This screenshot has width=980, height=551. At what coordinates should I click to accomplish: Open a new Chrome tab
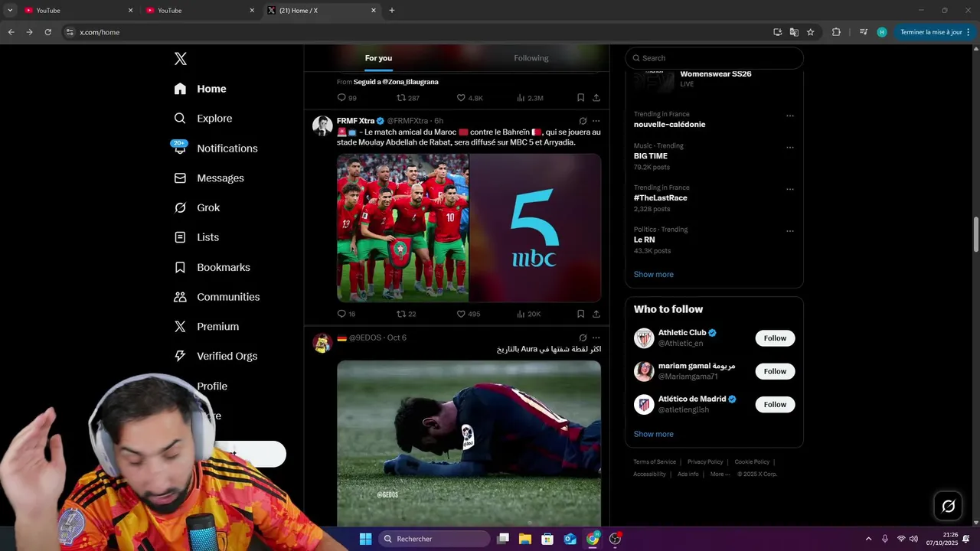click(392, 11)
